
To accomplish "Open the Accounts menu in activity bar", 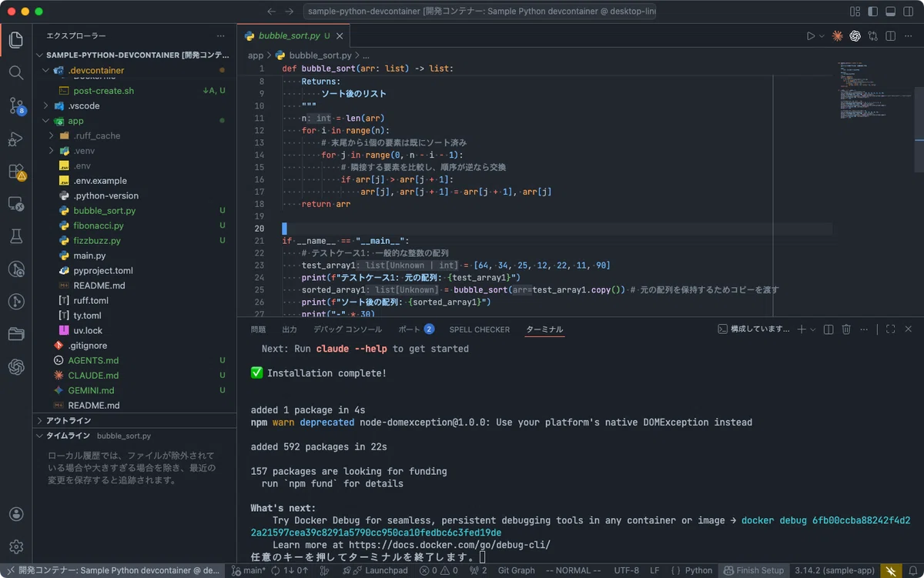I will pyautogui.click(x=16, y=514).
